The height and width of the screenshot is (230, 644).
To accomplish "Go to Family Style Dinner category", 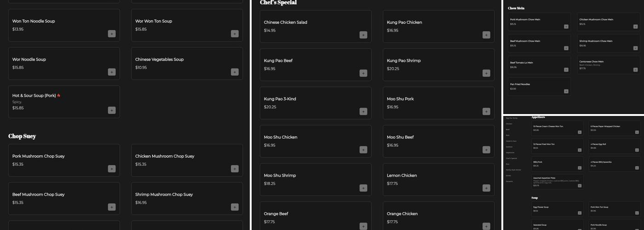I will [x=513, y=170].
